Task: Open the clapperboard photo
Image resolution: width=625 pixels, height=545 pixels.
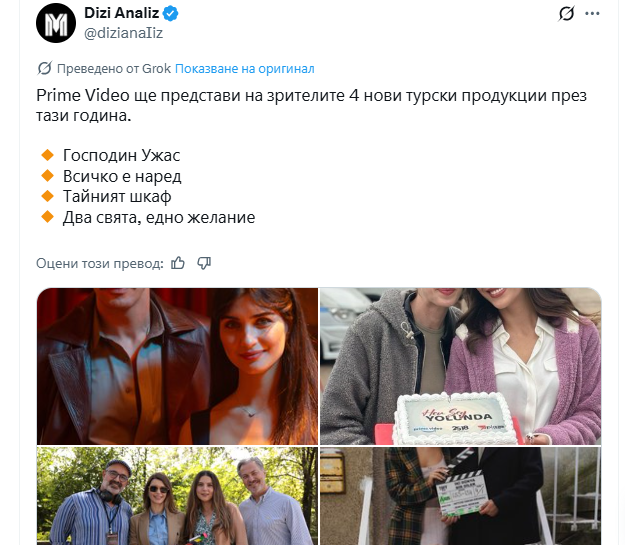Action: 460,496
